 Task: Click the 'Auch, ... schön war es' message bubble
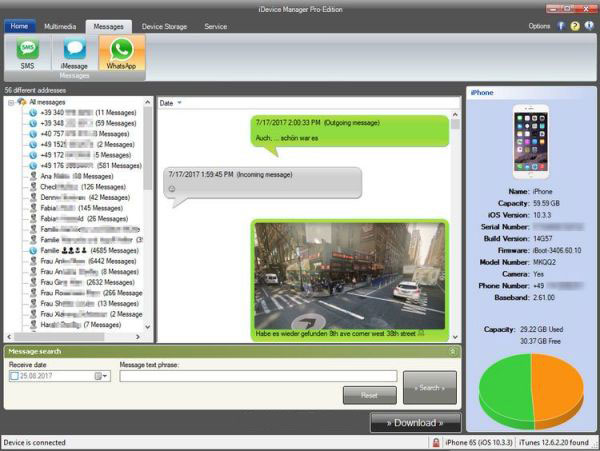[x=349, y=131]
